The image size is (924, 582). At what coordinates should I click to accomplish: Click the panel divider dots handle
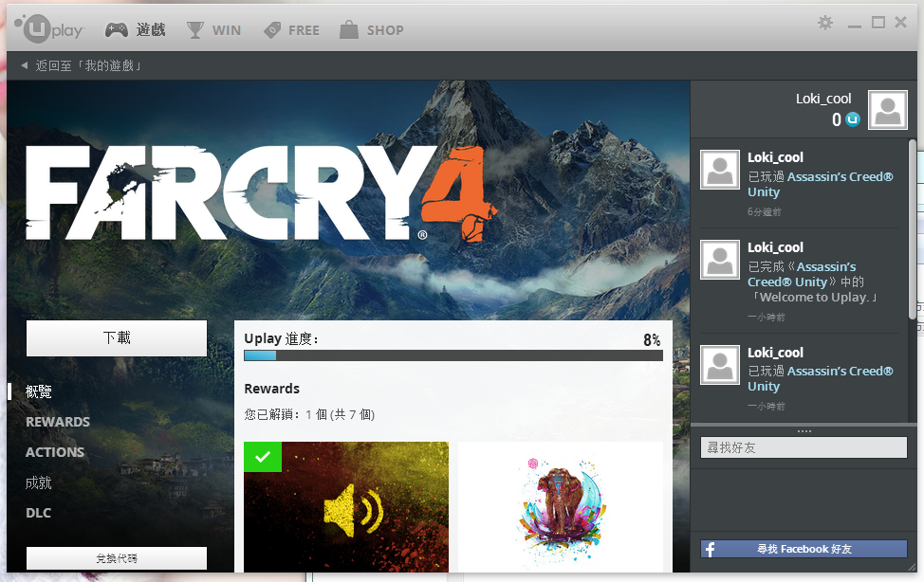point(804,431)
